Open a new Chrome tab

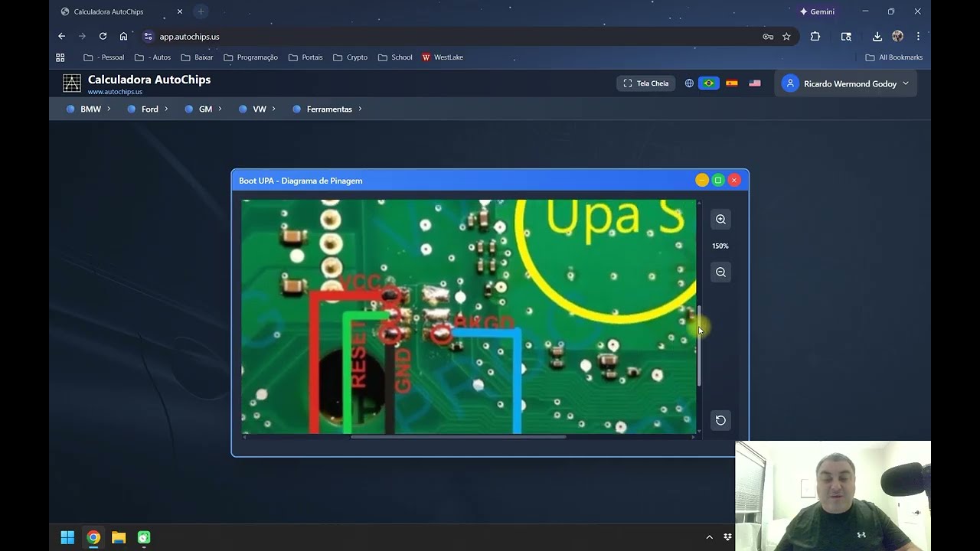201,11
